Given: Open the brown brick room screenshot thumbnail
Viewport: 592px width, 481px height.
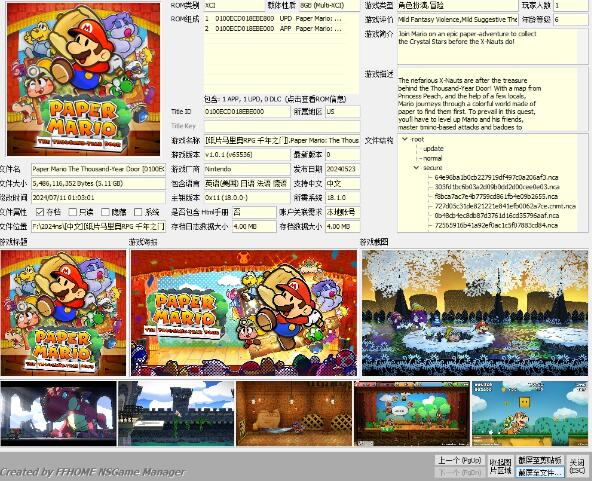Looking at the screenshot, I should coord(294,413).
